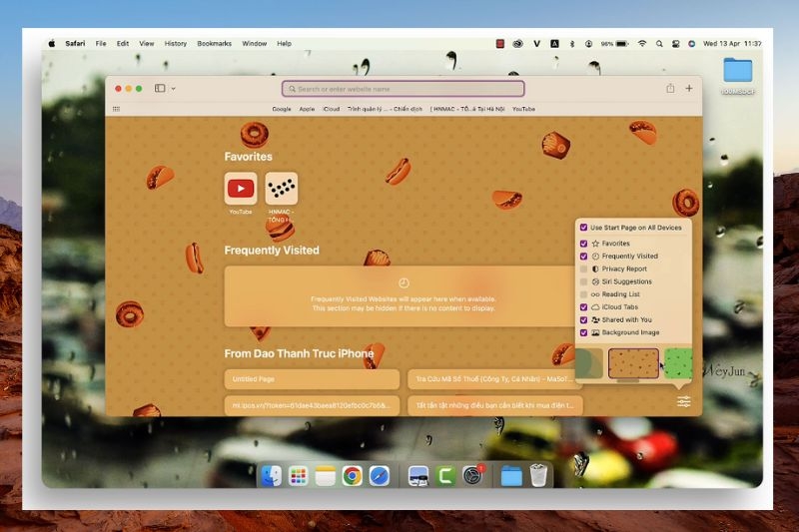This screenshot has width=799, height=532.
Task: Click the start page customize sliders icon
Action: [x=684, y=401]
